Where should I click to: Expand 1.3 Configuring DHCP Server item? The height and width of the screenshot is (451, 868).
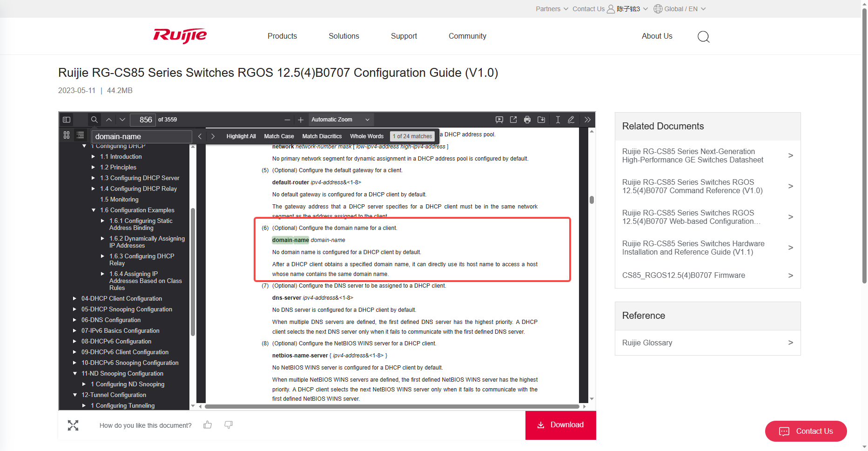click(93, 178)
